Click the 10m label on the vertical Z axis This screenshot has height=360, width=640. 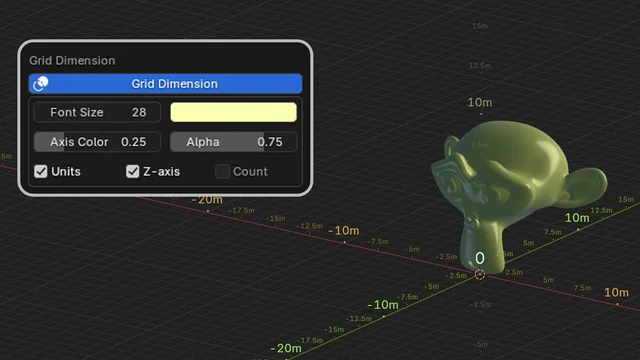click(480, 102)
